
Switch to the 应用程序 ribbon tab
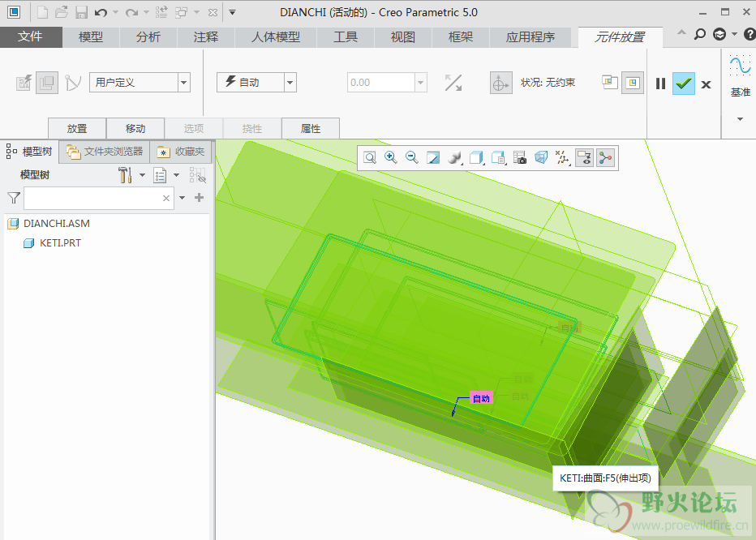point(530,37)
